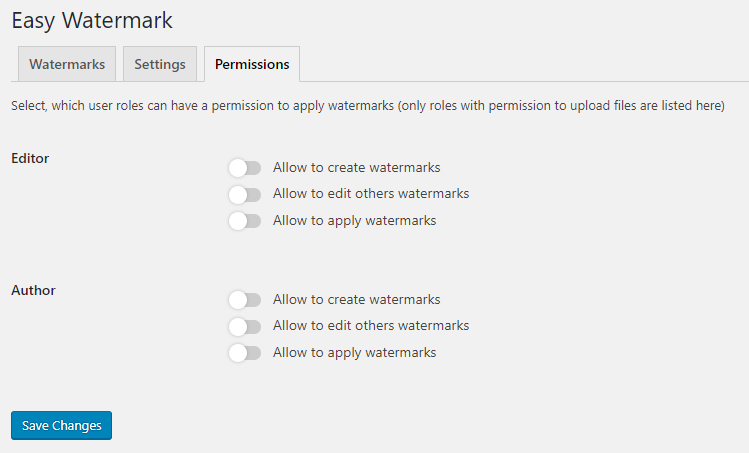
Task: Switch to the Settings tab
Action: (160, 64)
